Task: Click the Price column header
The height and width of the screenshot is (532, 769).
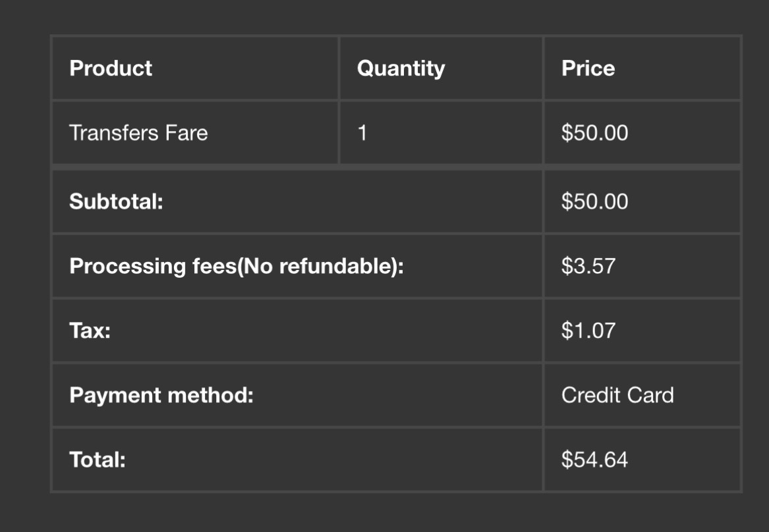Action: (x=588, y=68)
